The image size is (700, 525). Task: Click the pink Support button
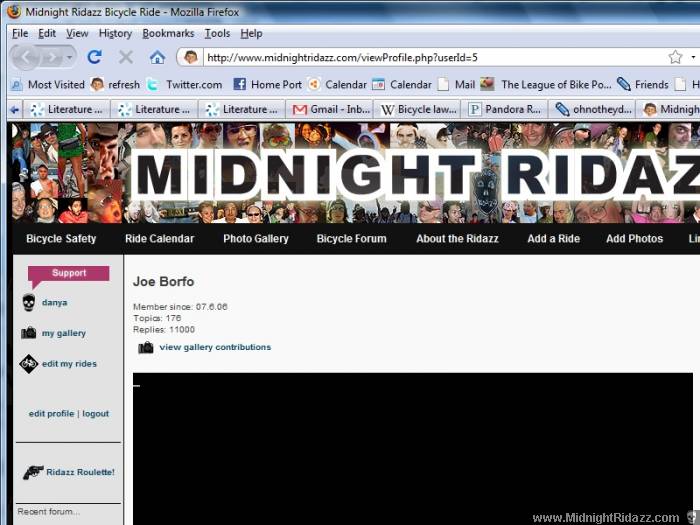coord(69,273)
